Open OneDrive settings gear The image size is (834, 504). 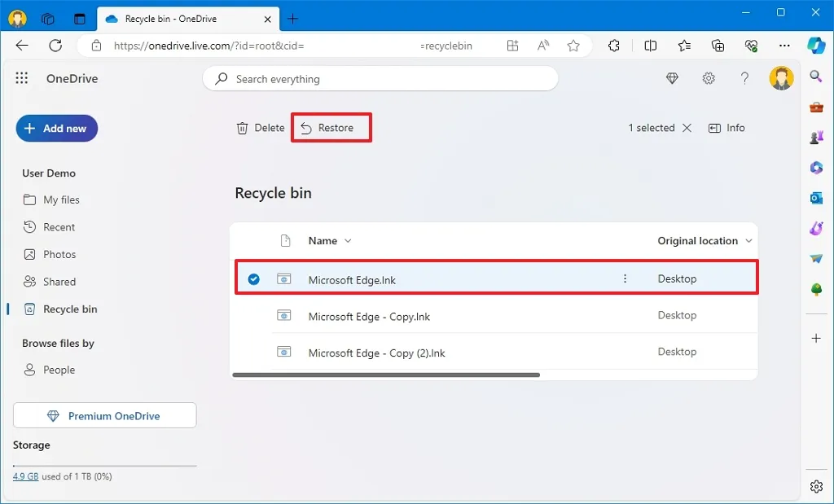[709, 78]
